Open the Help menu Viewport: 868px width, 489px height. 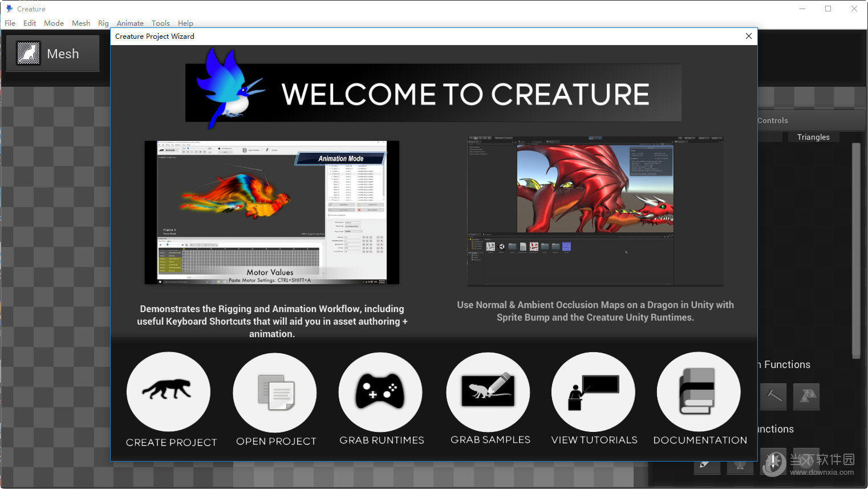point(185,23)
